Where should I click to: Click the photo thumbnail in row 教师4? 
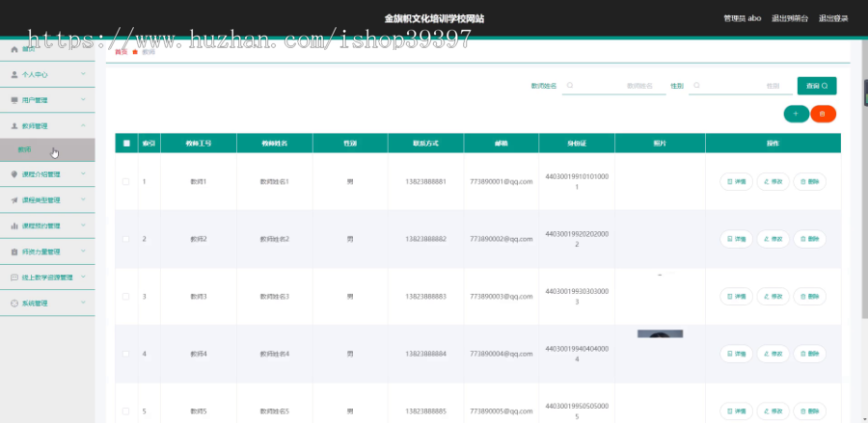(660, 333)
